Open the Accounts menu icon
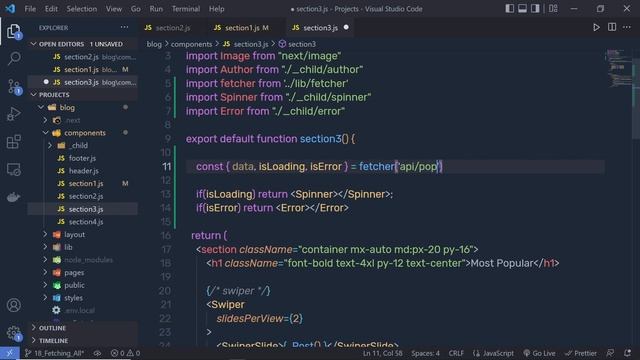Image resolution: width=640 pixels, height=360 pixels. point(14,305)
